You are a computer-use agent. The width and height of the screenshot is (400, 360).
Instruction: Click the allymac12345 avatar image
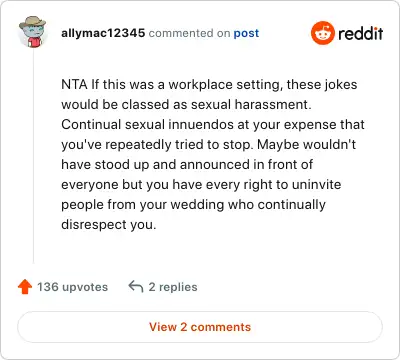pyautogui.click(x=33, y=32)
